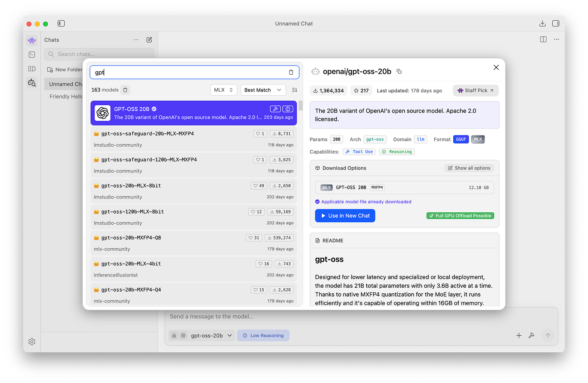Click Use in New Chat button
Viewport: 588px width, 383px height.
click(x=345, y=216)
